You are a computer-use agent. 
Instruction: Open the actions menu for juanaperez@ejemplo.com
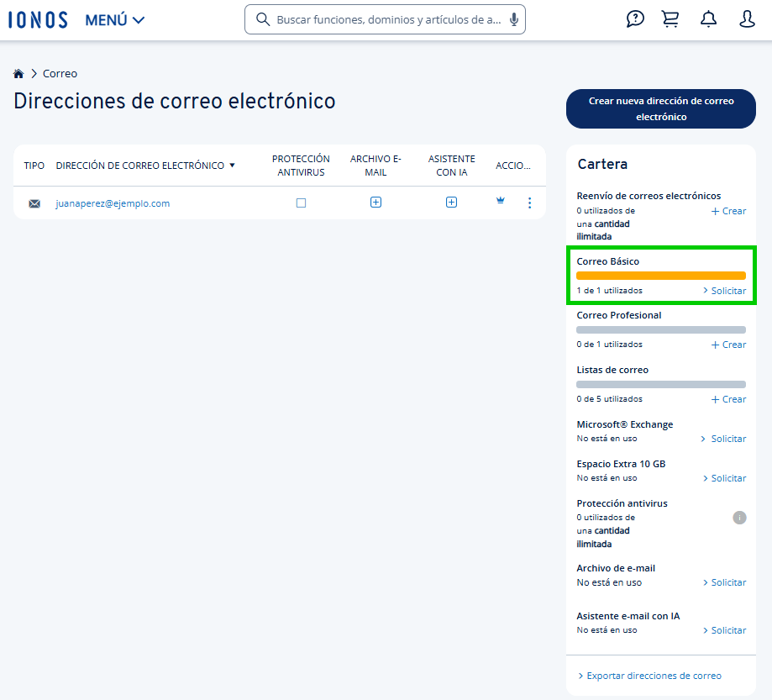click(529, 202)
